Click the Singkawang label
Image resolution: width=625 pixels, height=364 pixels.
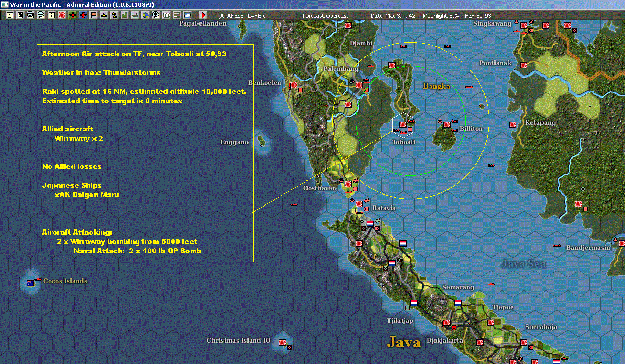(492, 23)
